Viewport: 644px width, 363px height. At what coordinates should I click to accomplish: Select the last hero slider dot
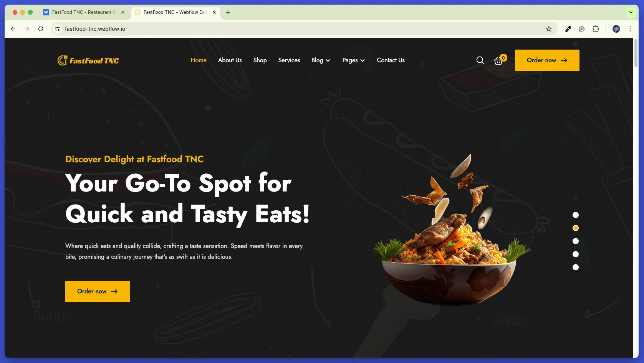click(x=576, y=267)
